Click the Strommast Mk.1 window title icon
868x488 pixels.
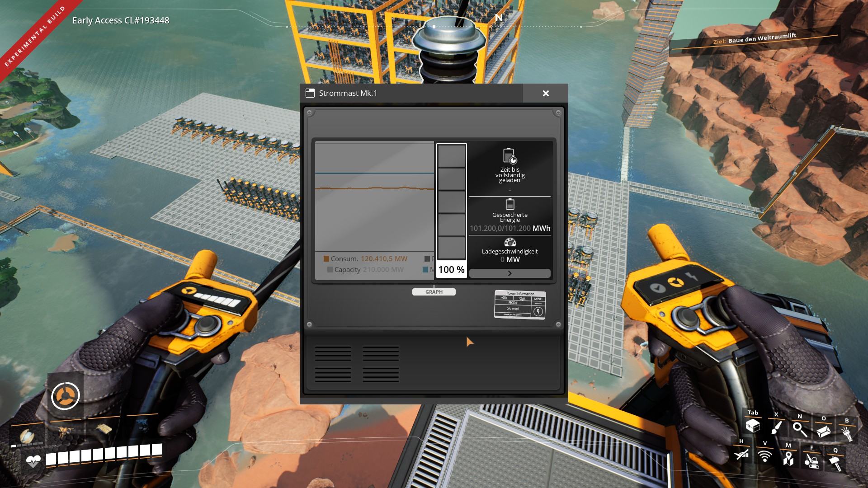(x=310, y=93)
